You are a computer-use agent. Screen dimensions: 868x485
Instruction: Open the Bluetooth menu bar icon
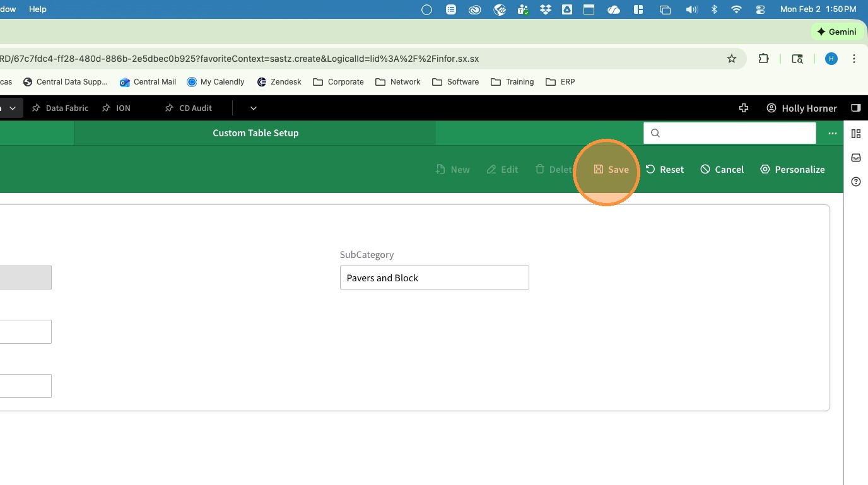point(715,9)
